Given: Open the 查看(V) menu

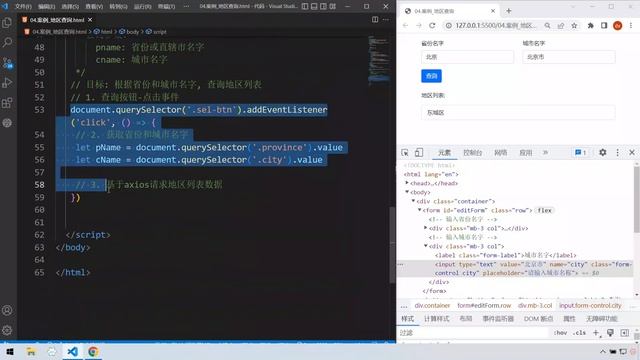Looking at the screenshot, I should pyautogui.click(x=94, y=7).
